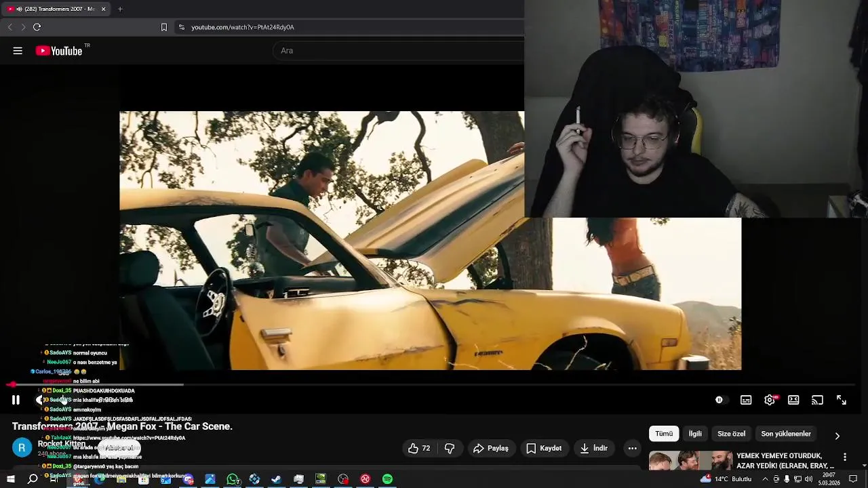868x488 pixels.
Task: Open the YEMEK YEMEYE OTURDUK video title
Action: (785, 460)
